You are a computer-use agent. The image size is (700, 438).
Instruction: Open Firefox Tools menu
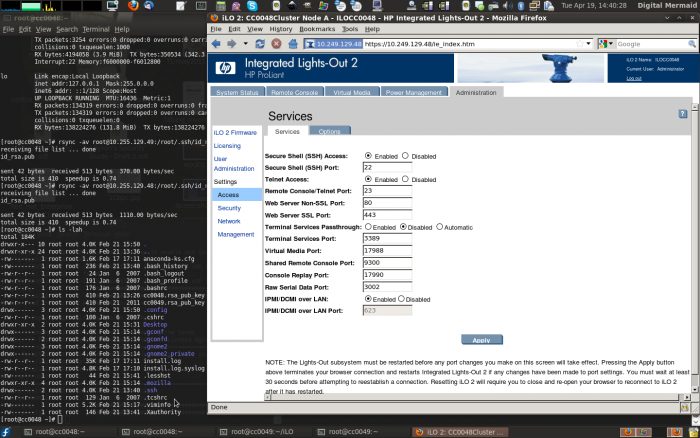350,29
